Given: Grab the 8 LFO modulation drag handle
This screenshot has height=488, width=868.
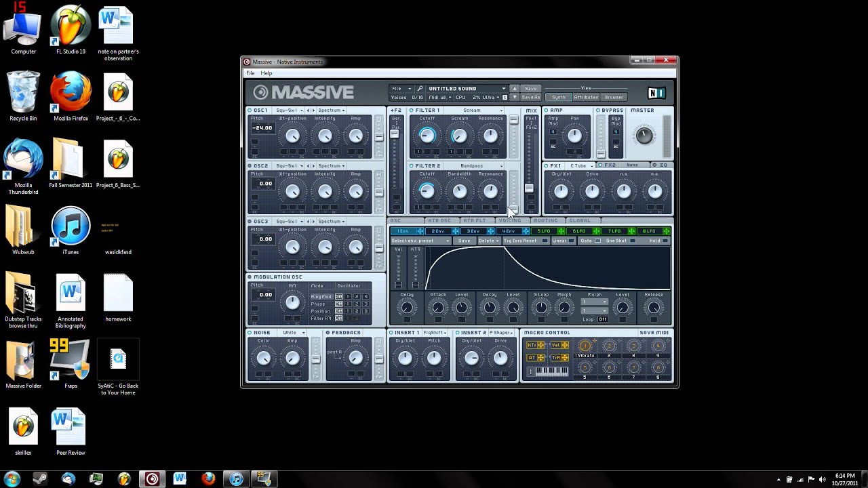Looking at the screenshot, I should tap(667, 232).
